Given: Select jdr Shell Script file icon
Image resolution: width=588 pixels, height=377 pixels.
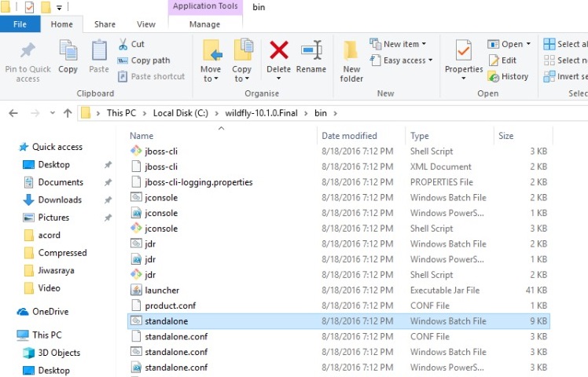Looking at the screenshot, I should pyautogui.click(x=136, y=275).
